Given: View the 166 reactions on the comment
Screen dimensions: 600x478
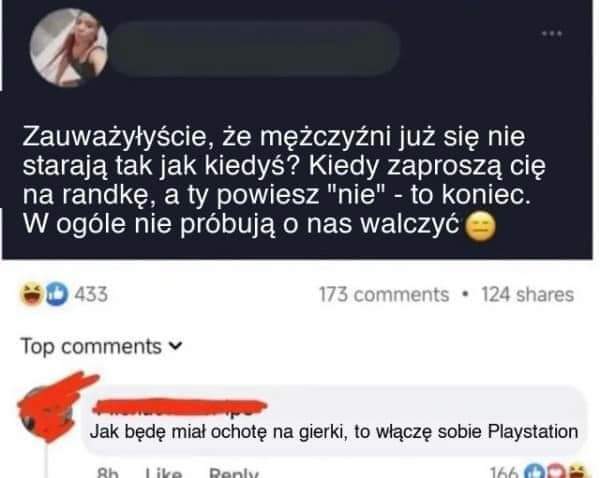Looking at the screenshot, I should point(504,473).
